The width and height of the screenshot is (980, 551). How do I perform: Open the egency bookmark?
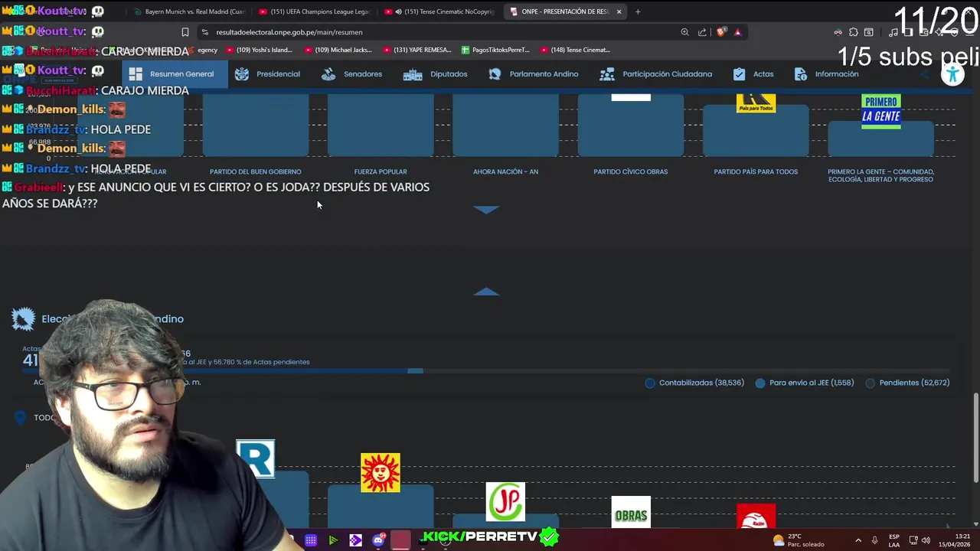207,50
